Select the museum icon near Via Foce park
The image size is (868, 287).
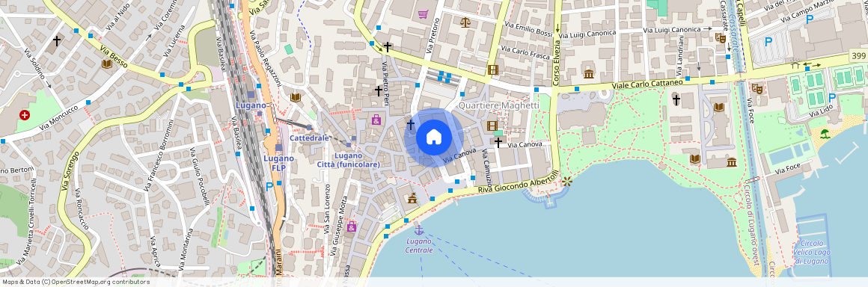click(x=732, y=162)
